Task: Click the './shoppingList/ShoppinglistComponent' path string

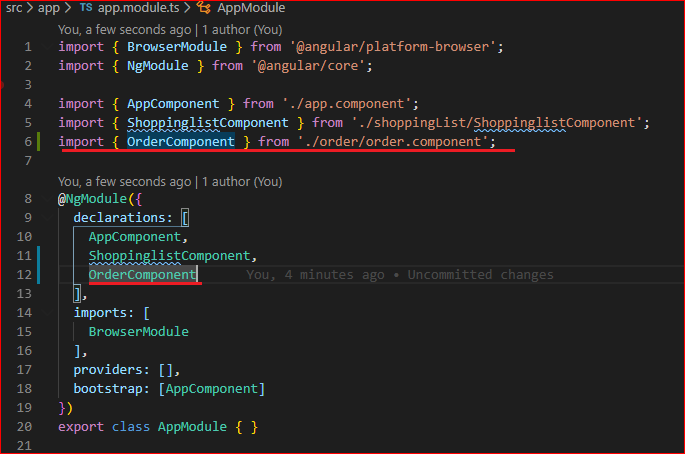Action: point(497,123)
